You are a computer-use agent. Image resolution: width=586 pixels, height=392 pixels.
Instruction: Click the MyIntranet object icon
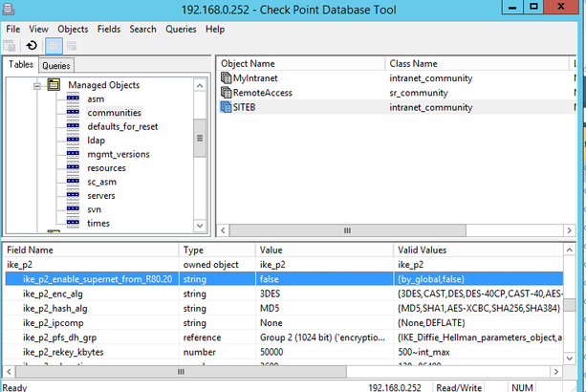click(x=226, y=77)
